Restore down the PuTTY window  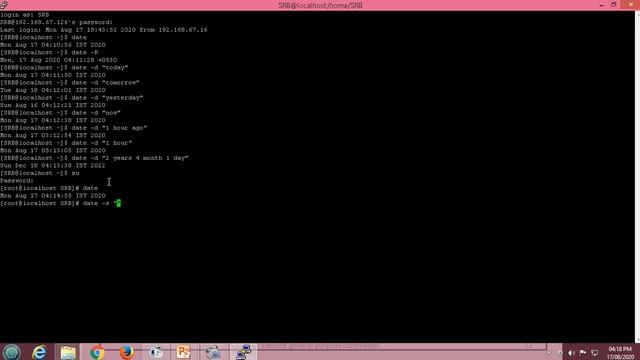[x=613, y=5]
